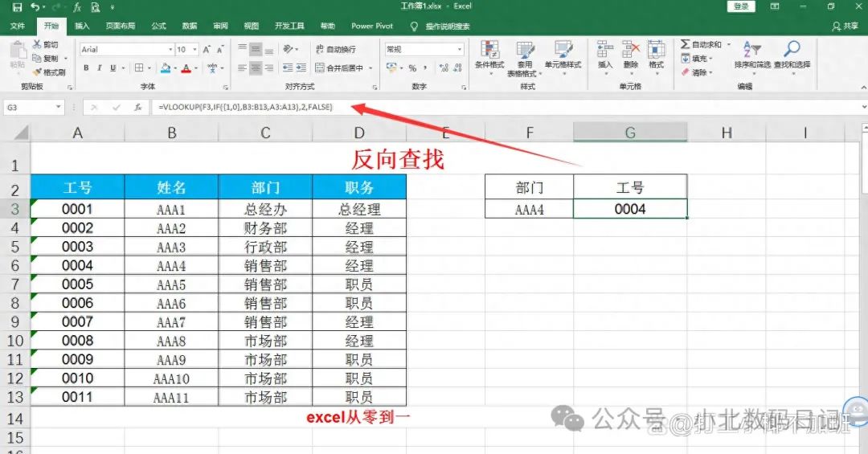Open Cell Styles (单元格样式)
The height and width of the screenshot is (454, 868).
(x=563, y=55)
